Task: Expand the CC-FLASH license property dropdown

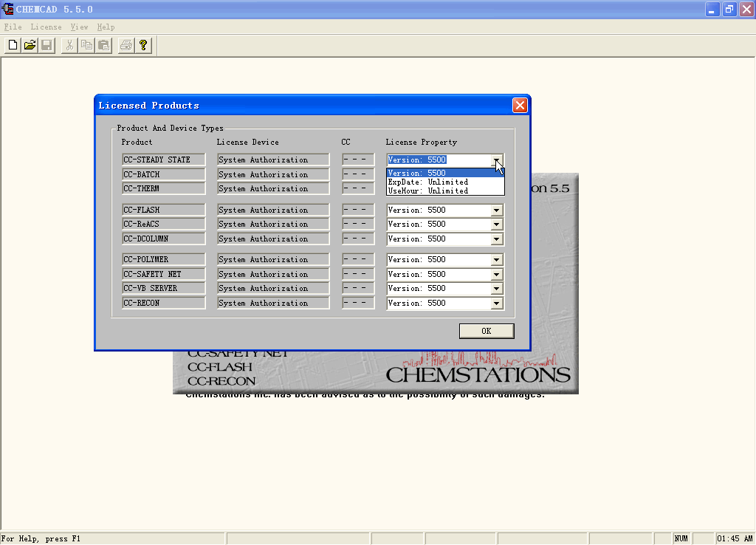Action: [497, 210]
